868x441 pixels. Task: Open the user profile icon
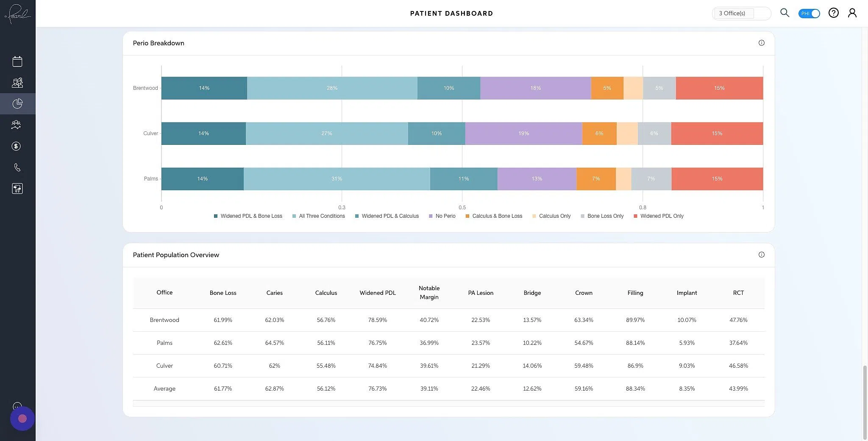[852, 13]
